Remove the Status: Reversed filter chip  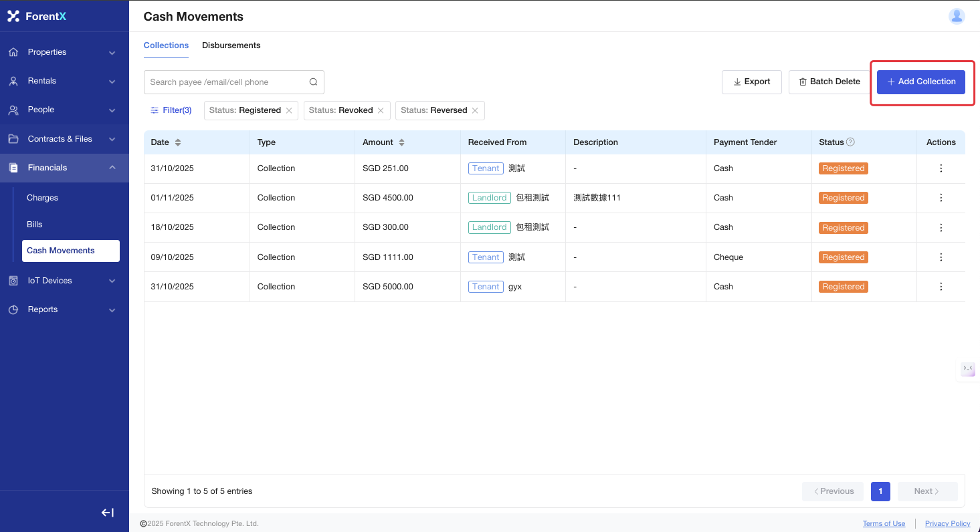coord(475,111)
